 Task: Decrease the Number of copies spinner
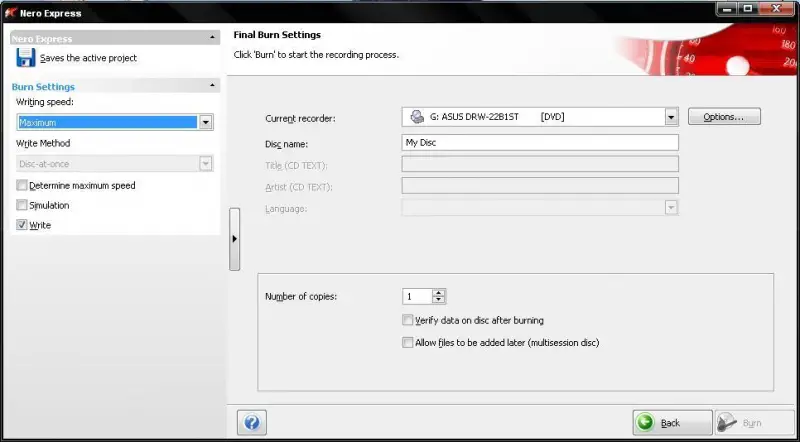439,300
